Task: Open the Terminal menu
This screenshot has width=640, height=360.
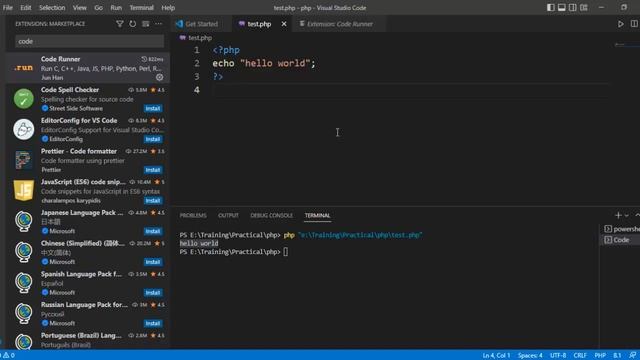Action: 141,7
